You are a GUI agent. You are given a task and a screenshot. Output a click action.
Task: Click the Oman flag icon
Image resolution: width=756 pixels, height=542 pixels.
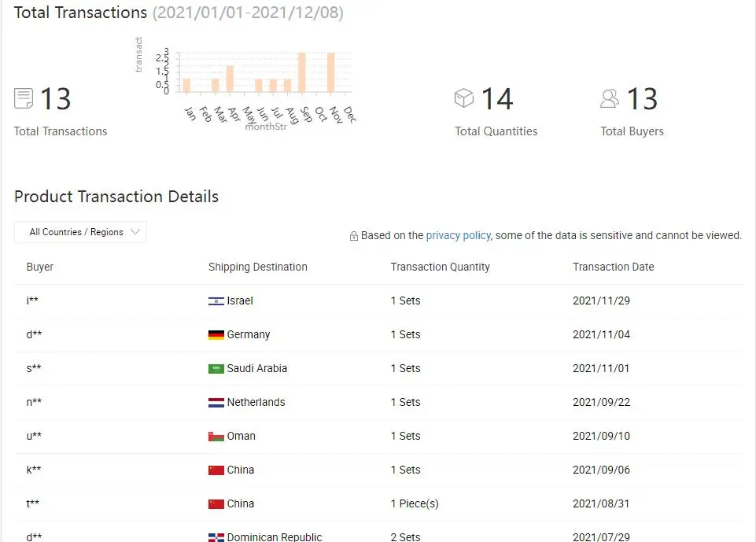(216, 437)
